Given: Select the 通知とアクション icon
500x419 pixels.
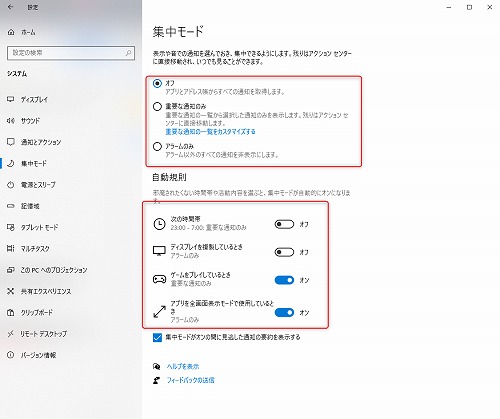Looking at the screenshot, I should point(11,142).
